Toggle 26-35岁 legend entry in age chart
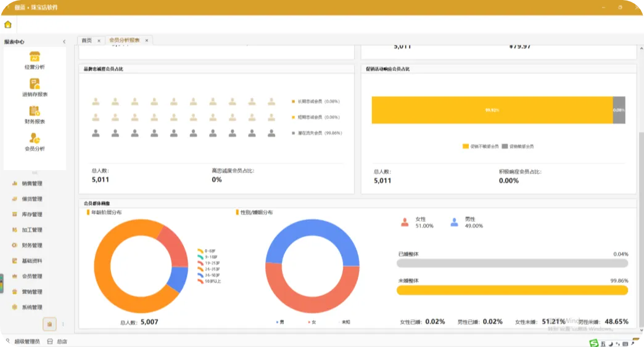This screenshot has height=347, width=644. click(x=208, y=269)
